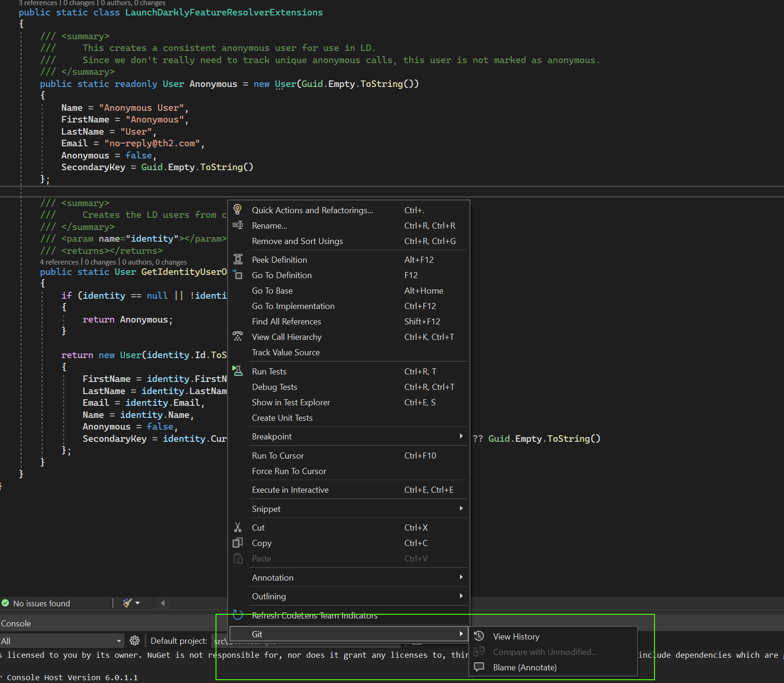This screenshot has height=683, width=784.
Task: Click the View Call Hierarchy icon
Action: click(x=237, y=337)
